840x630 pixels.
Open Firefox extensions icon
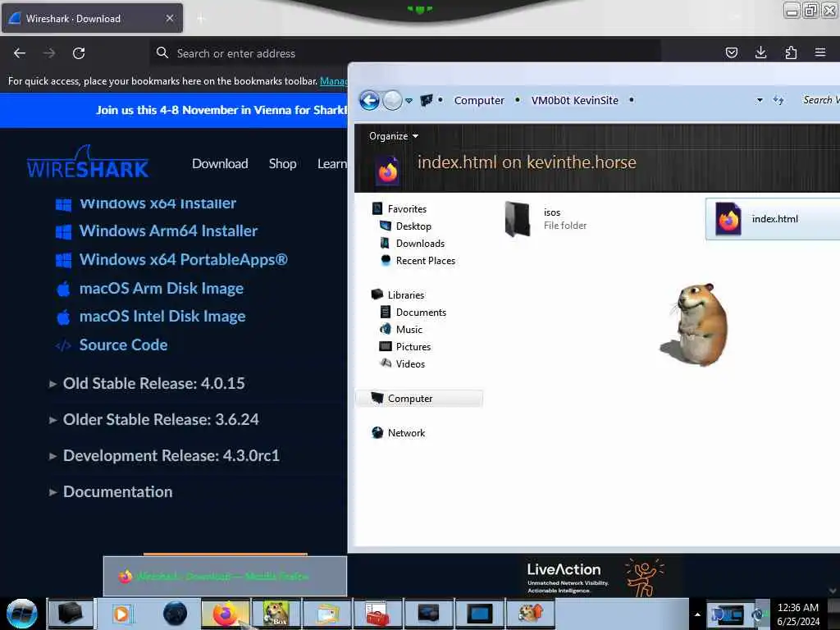(x=791, y=52)
